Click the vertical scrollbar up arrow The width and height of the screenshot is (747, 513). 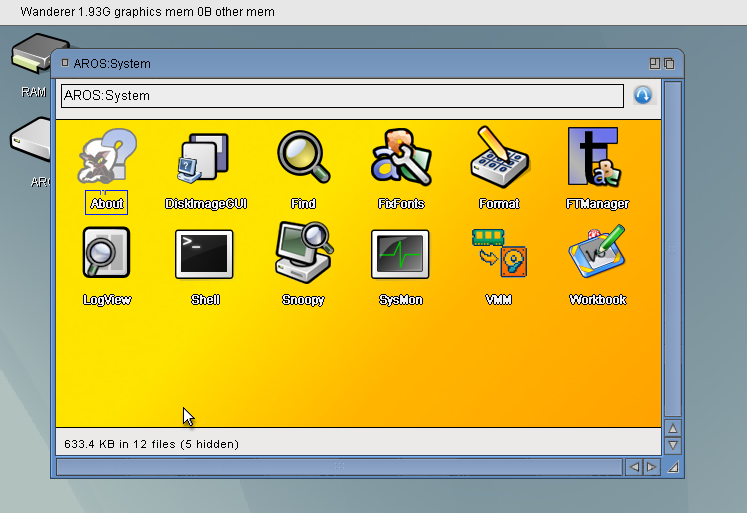click(x=673, y=429)
